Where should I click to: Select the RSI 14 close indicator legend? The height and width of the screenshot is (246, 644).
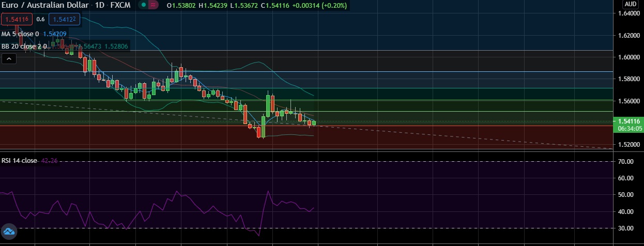pos(19,161)
